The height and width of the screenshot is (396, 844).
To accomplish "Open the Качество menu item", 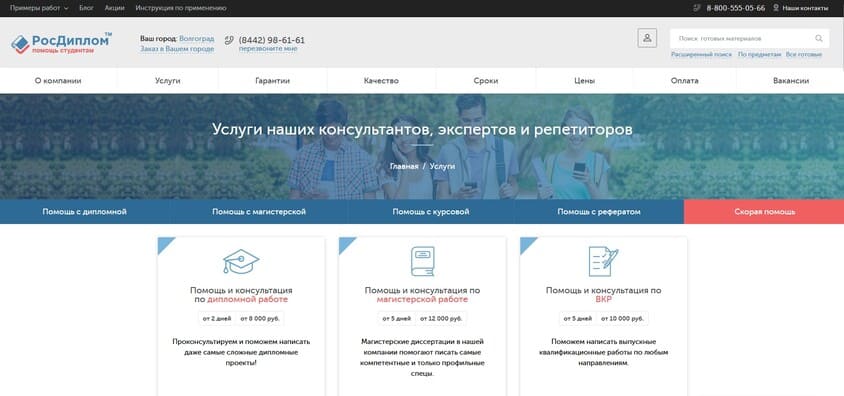I will pos(381,81).
